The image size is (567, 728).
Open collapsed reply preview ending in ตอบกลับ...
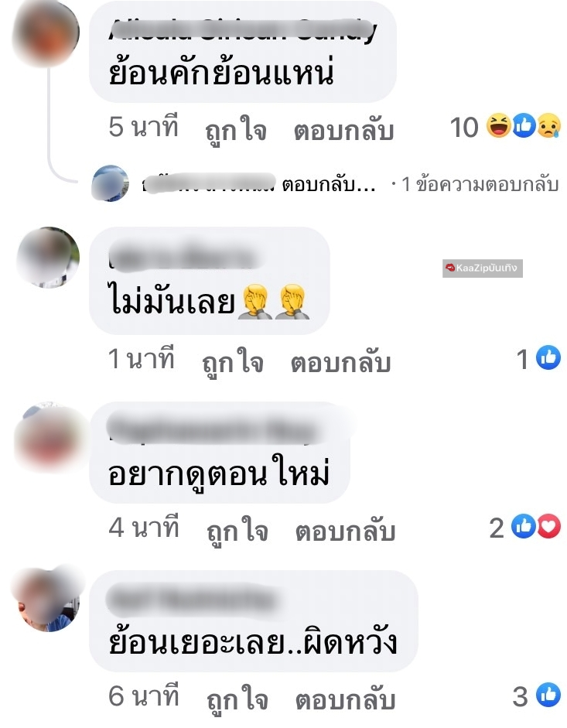coord(259,184)
